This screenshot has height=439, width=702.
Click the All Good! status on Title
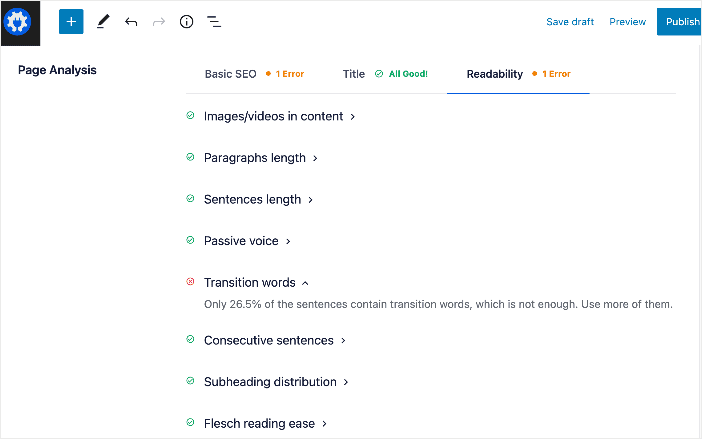pyautogui.click(x=402, y=74)
